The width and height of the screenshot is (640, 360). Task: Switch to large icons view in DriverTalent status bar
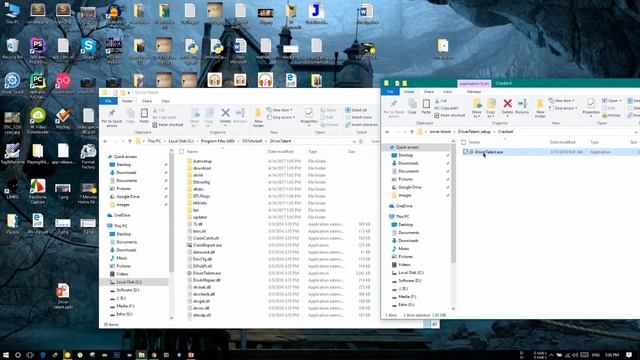[x=435, y=324]
